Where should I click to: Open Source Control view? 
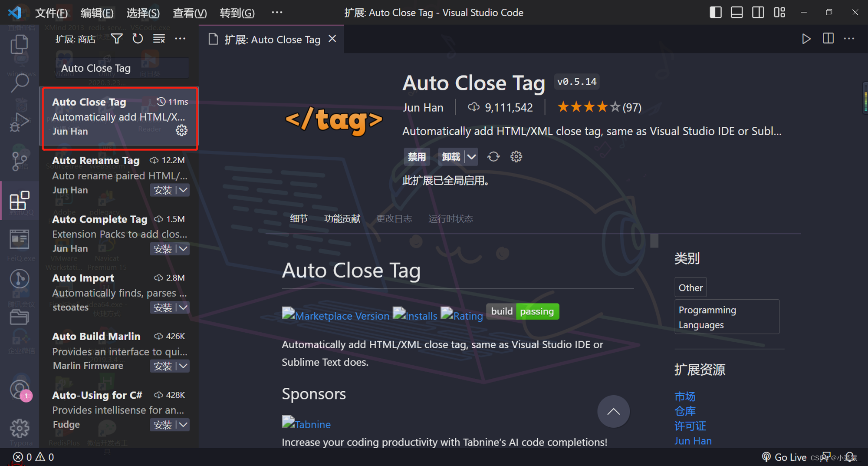tap(20, 161)
